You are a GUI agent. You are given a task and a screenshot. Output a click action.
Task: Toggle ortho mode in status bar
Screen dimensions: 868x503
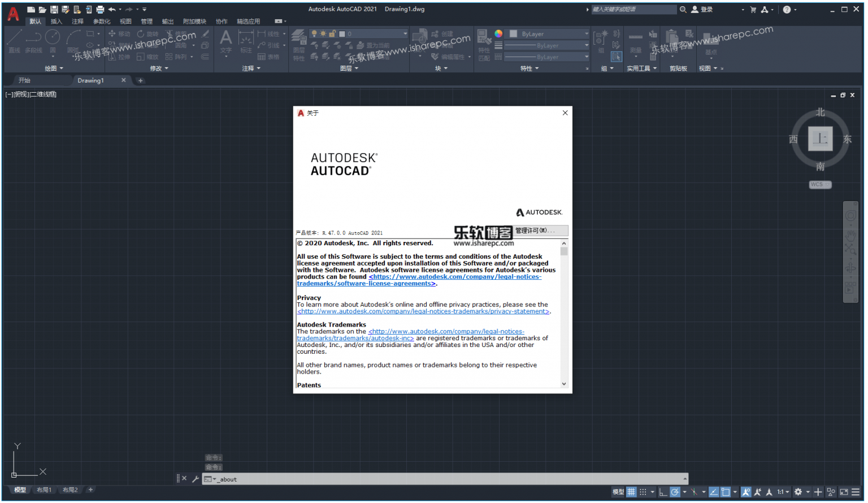[x=663, y=492]
